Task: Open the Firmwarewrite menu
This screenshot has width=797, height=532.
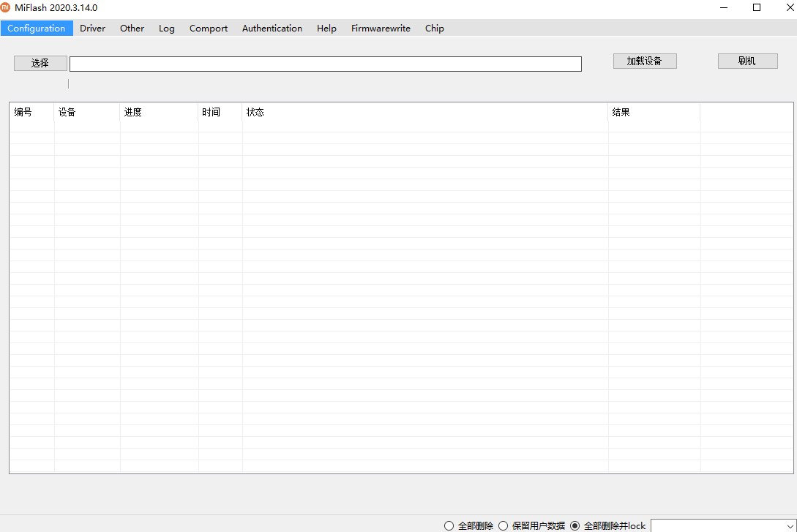Action: 381,29
